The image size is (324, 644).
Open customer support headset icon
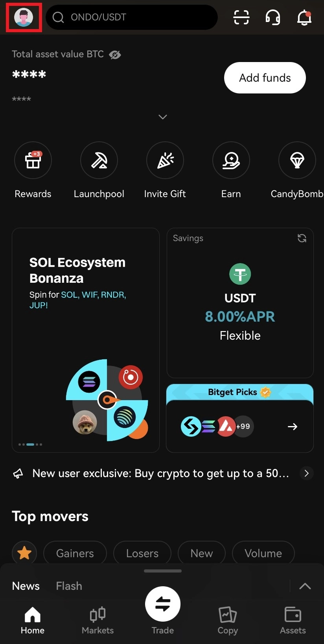point(273,17)
